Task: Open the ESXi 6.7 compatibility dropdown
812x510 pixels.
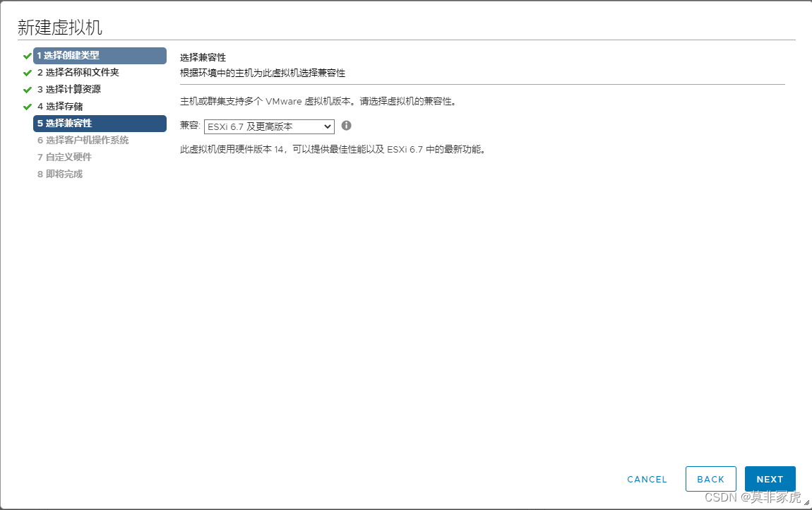Action: coord(269,126)
